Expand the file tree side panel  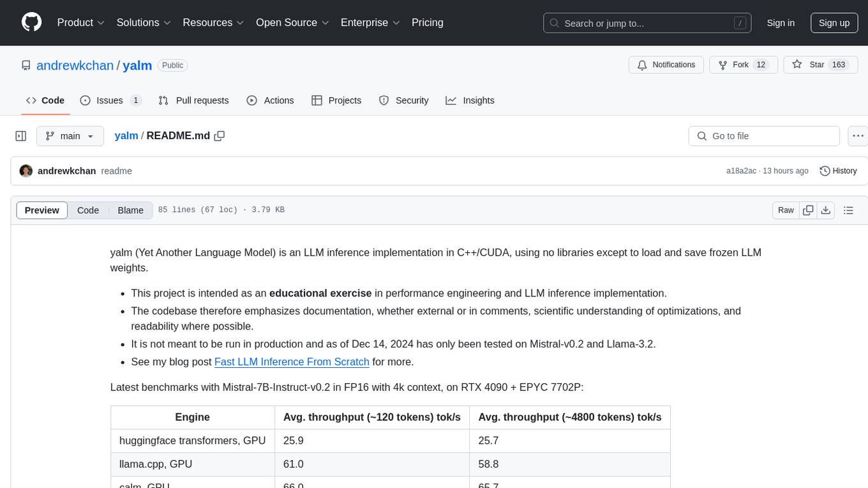21,136
